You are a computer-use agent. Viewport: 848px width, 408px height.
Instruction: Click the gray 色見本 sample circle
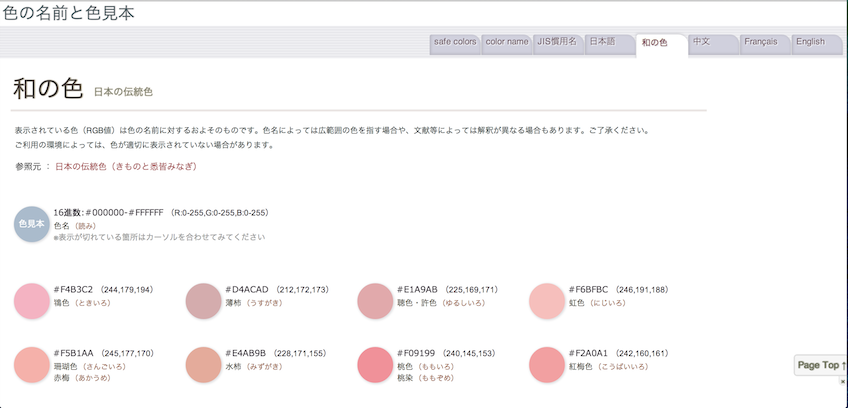31,224
